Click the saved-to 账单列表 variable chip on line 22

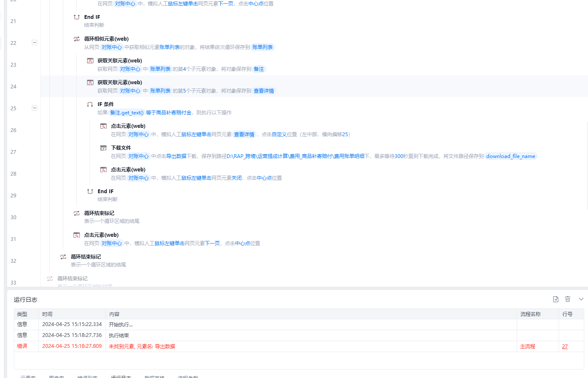[x=263, y=47]
